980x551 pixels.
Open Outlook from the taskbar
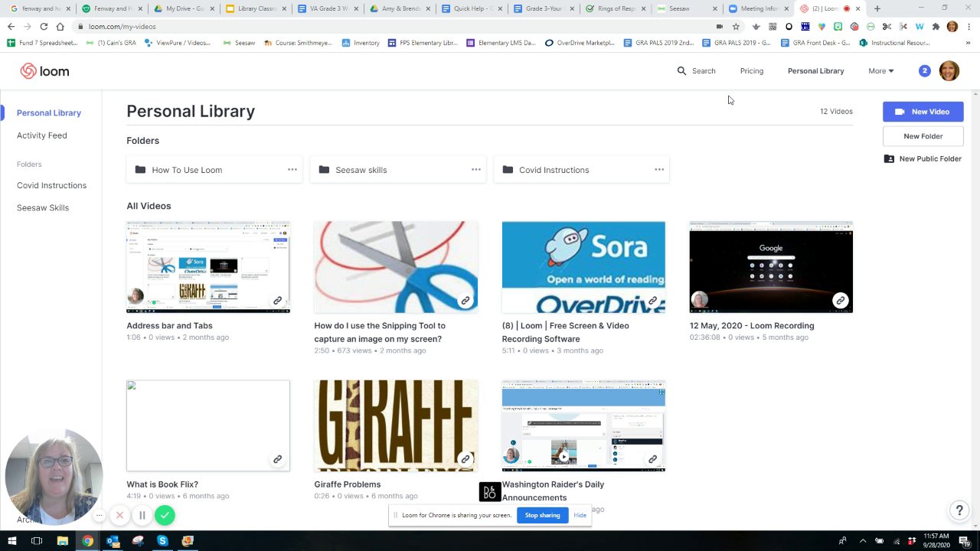(x=113, y=541)
